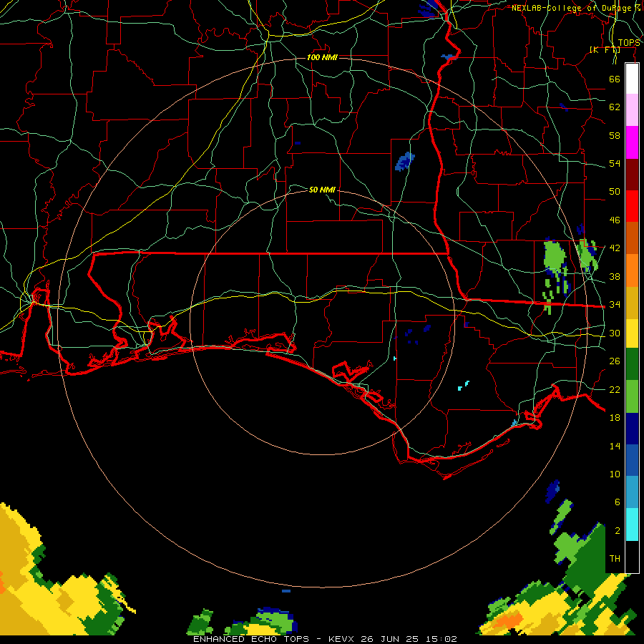Click the legend value "6"

[618, 502]
